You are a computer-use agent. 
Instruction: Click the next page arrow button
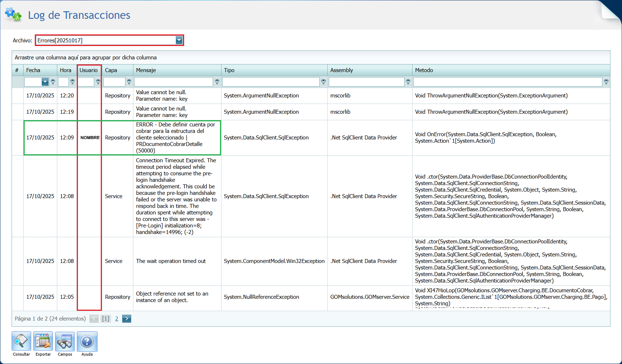(127, 319)
